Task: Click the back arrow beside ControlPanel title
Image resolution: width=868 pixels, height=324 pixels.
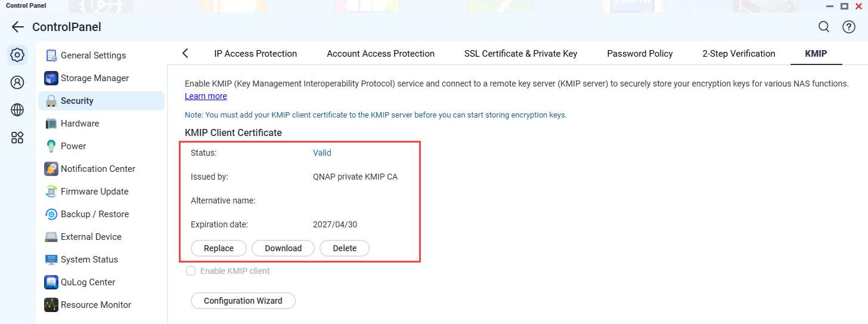Action: pos(17,27)
